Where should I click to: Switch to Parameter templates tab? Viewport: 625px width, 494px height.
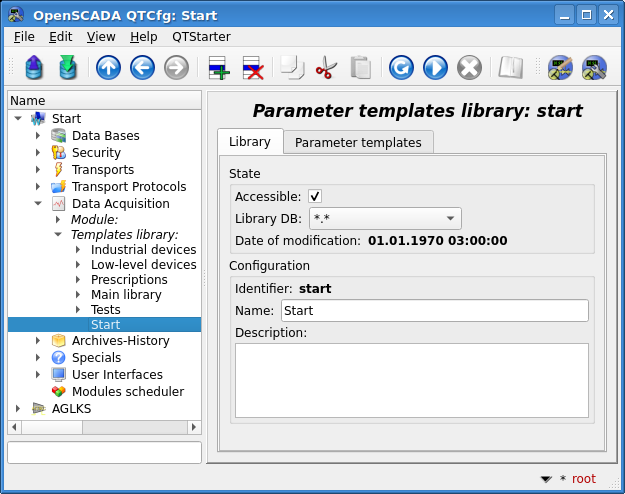point(358,142)
